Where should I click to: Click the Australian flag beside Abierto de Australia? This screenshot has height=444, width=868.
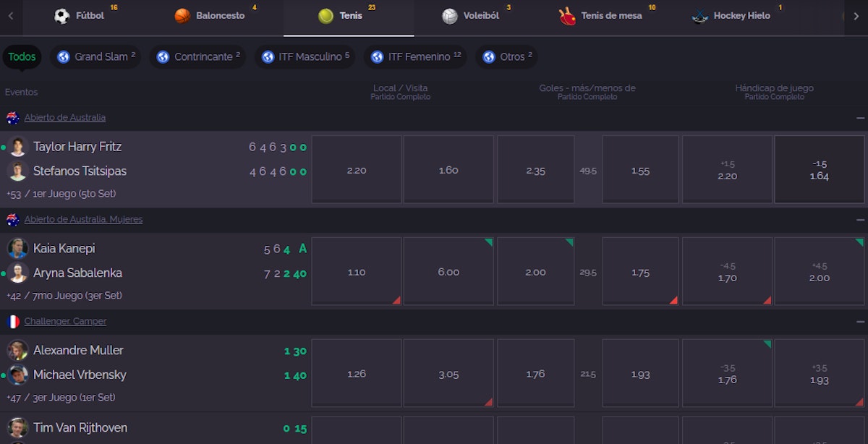[x=13, y=118]
